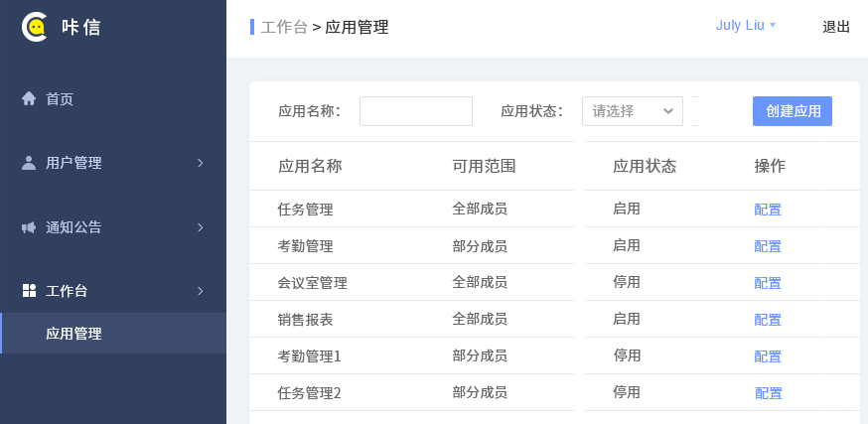This screenshot has height=424, width=868.
Task: Click the 工作台 breadcrumb link
Action: 284,27
